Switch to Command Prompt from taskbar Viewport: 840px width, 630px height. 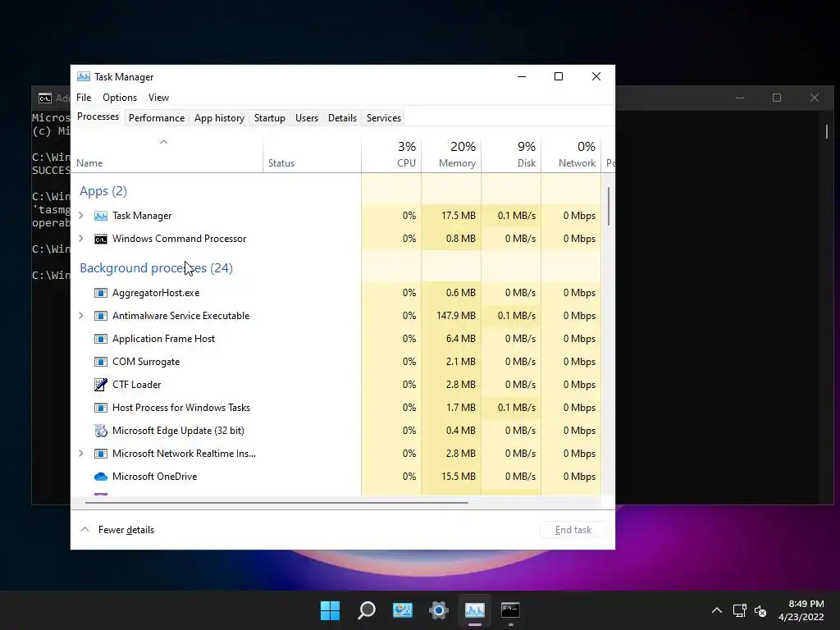(x=510, y=610)
